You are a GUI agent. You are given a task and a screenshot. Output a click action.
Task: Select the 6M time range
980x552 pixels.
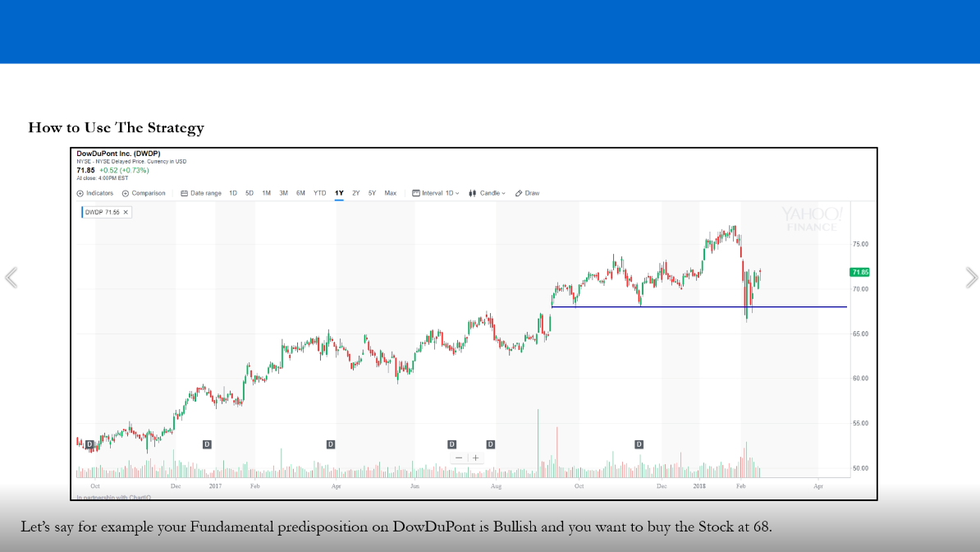coord(300,193)
